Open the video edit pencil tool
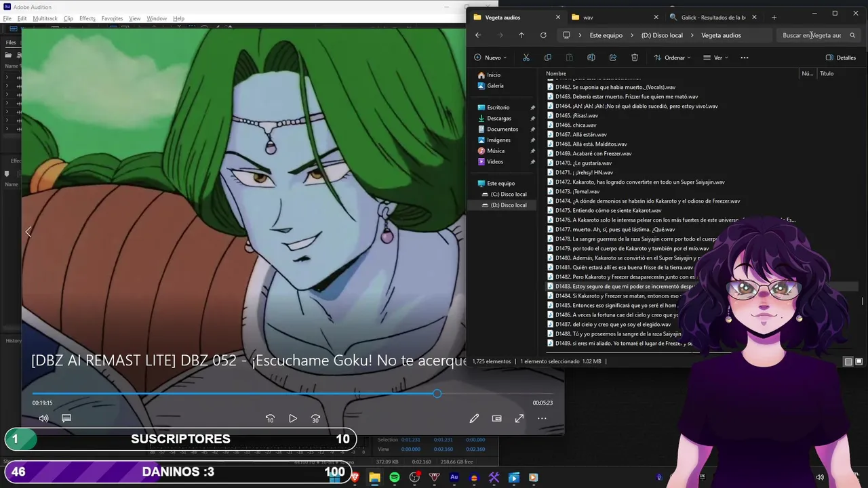Viewport: 868px width, 488px height. coord(474,419)
